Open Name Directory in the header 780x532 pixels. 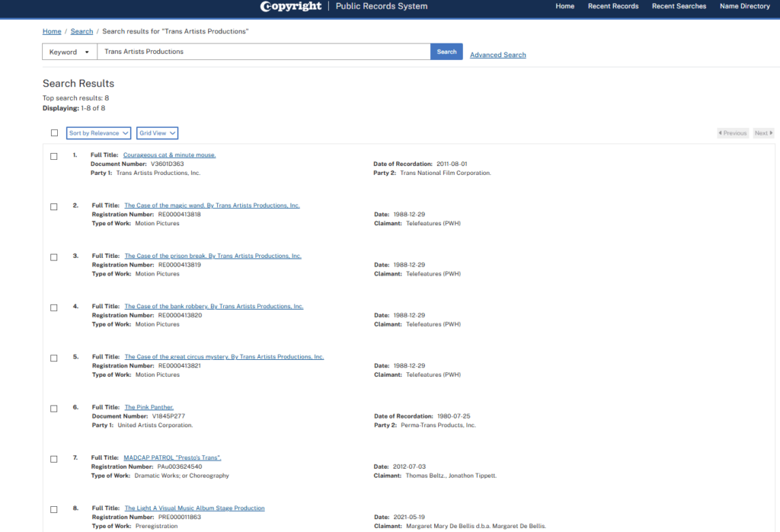(745, 6)
